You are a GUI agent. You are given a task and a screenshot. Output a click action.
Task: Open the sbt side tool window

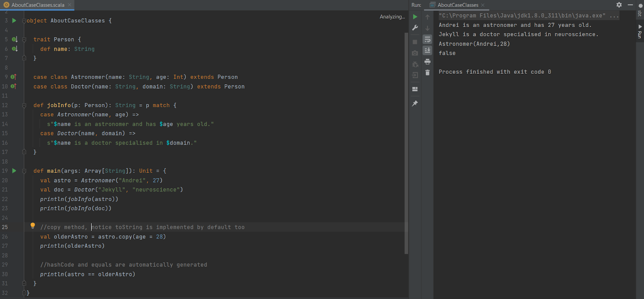coord(640,10)
